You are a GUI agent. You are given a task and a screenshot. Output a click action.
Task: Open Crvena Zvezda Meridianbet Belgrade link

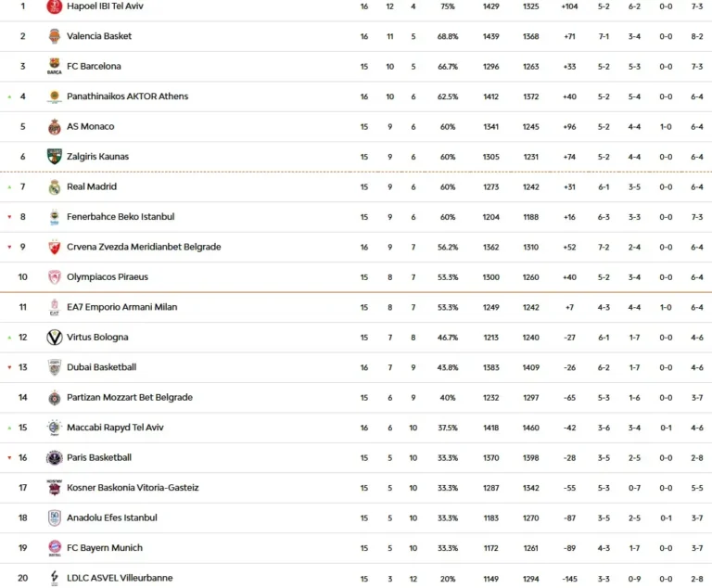[144, 247]
